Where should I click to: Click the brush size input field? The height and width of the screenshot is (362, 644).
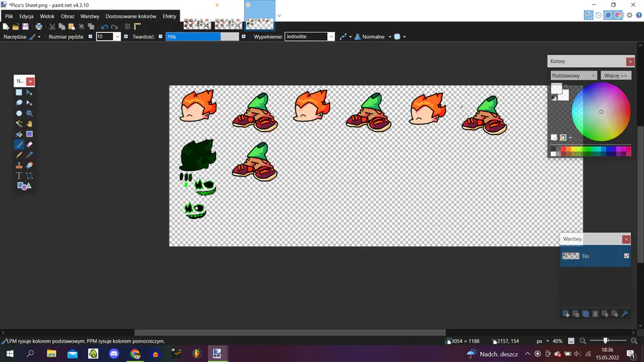104,36
